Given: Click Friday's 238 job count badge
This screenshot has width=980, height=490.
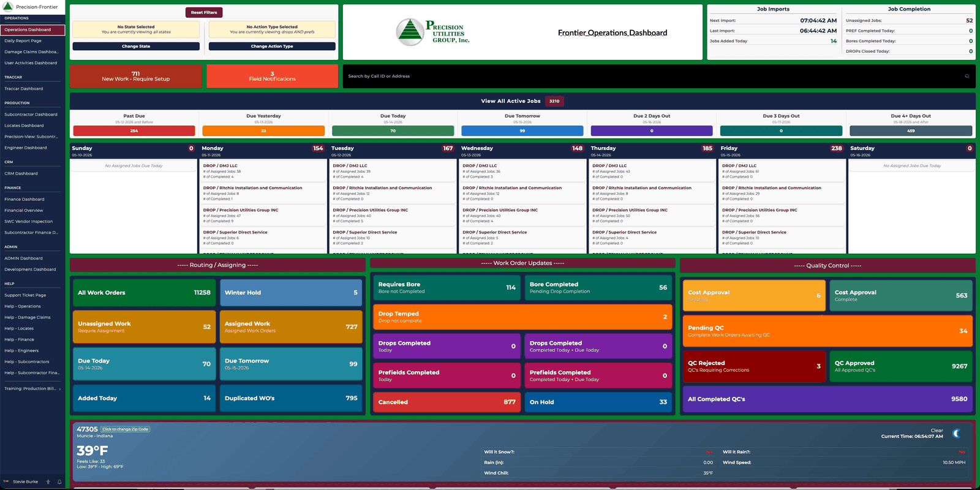Looking at the screenshot, I should pos(837,148).
